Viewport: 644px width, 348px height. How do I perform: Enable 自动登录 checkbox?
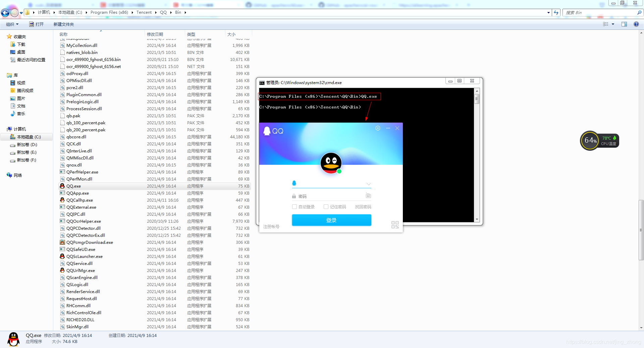coord(294,207)
